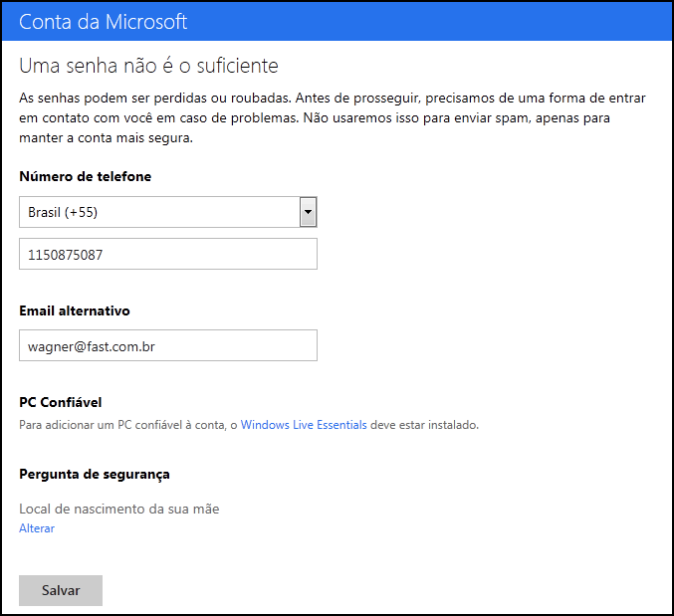The height and width of the screenshot is (616, 674).
Task: Click the Salvar button
Action: point(61,590)
